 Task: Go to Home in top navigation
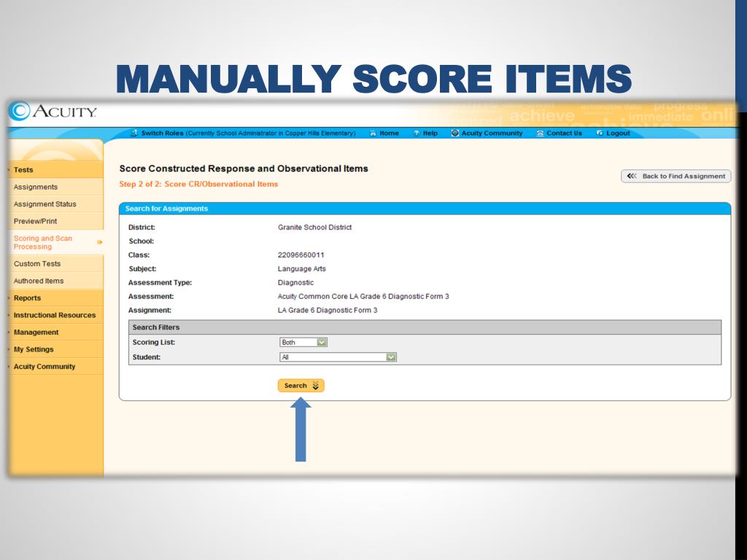(x=390, y=133)
